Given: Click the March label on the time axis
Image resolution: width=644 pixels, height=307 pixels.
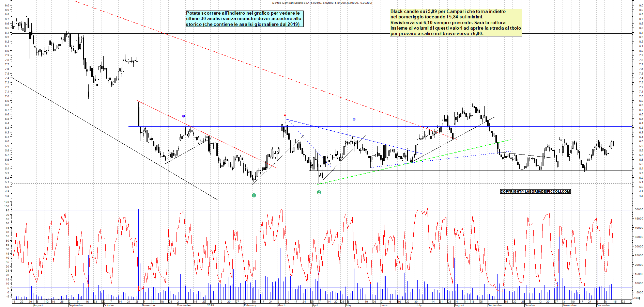Looking at the screenshot, I should (x=281, y=305).
